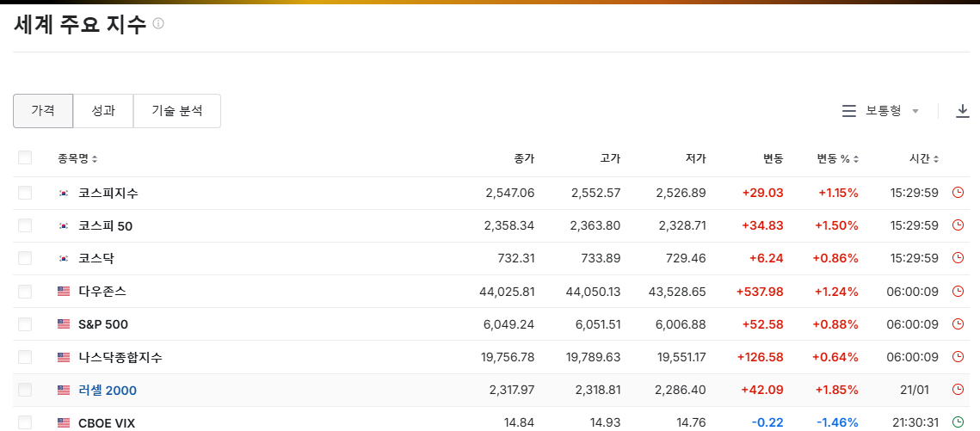980x431 pixels.
Task: Click the 19,789.63 high price cell
Action: [592, 357]
